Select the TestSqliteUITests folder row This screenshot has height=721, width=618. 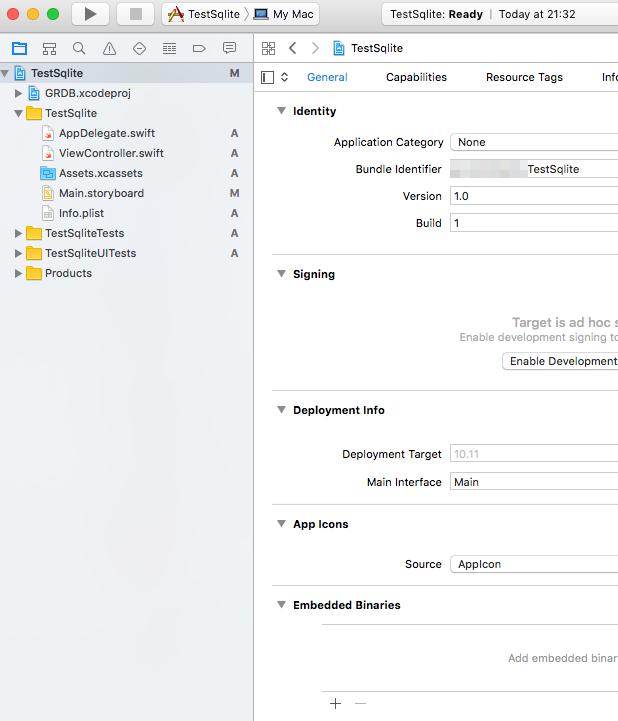coord(126,253)
